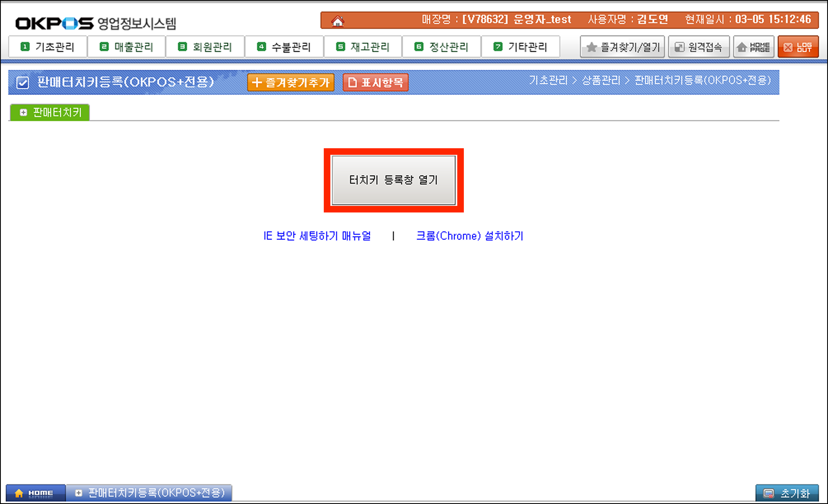Expand the 판매터치키 green tab plus icon
Viewport: 828px width, 504px height.
point(23,112)
